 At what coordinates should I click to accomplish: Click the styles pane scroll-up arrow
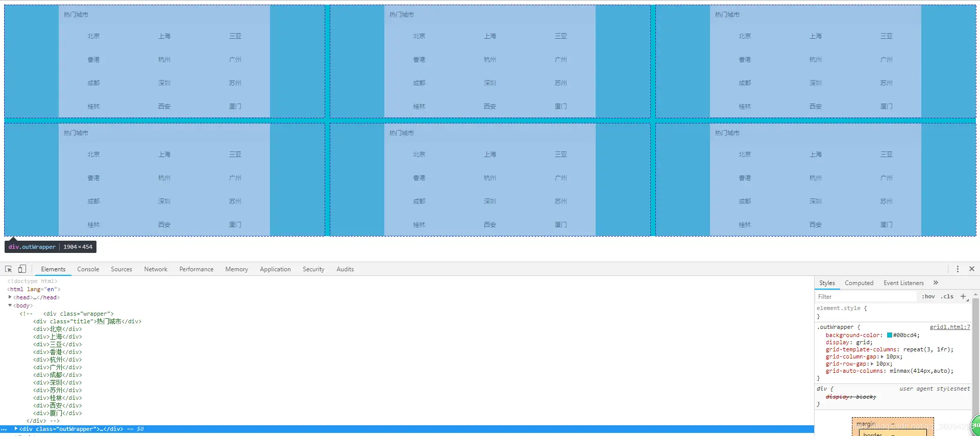975,295
